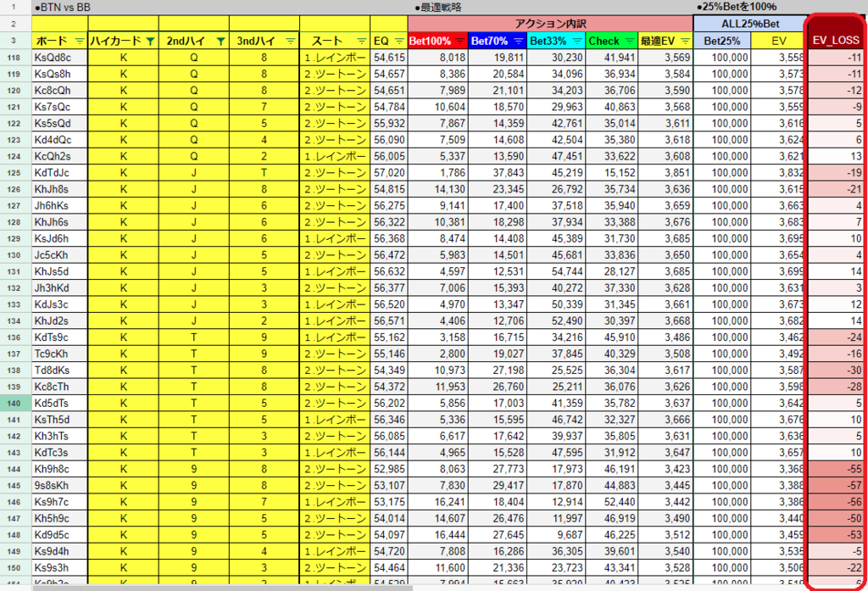This screenshot has height=591, width=868.
Task: Click 最適EV value 3,851
Action: (665, 173)
